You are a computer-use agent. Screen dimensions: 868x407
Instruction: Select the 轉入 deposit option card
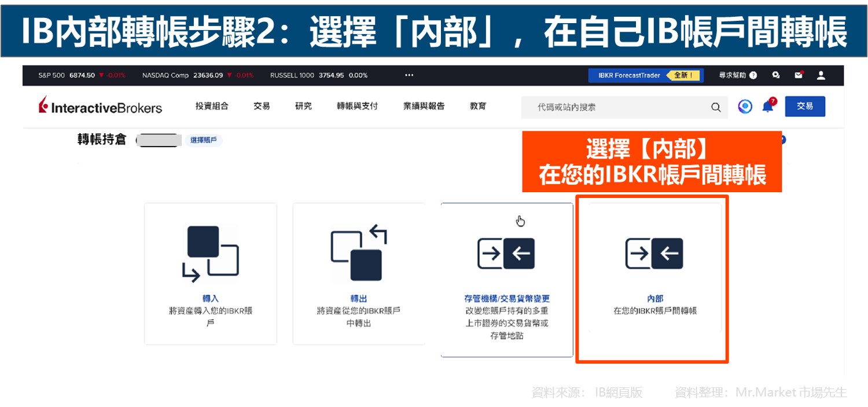211,273
